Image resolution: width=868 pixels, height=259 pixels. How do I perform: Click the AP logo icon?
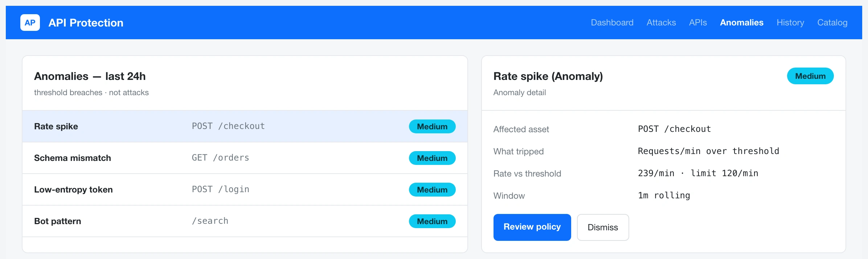30,23
